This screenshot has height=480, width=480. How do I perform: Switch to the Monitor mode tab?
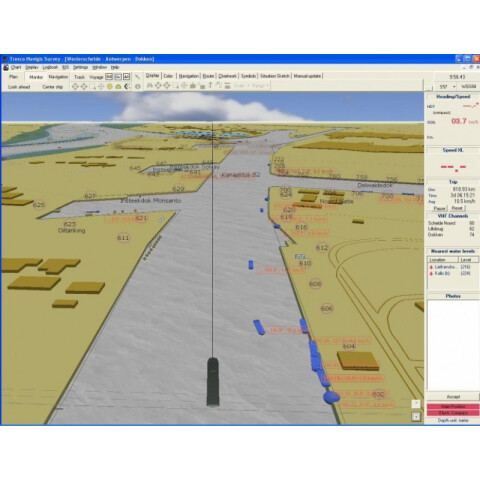click(36, 77)
